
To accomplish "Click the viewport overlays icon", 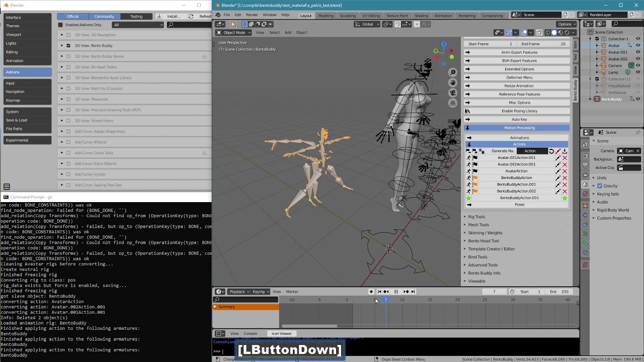I will (524, 33).
